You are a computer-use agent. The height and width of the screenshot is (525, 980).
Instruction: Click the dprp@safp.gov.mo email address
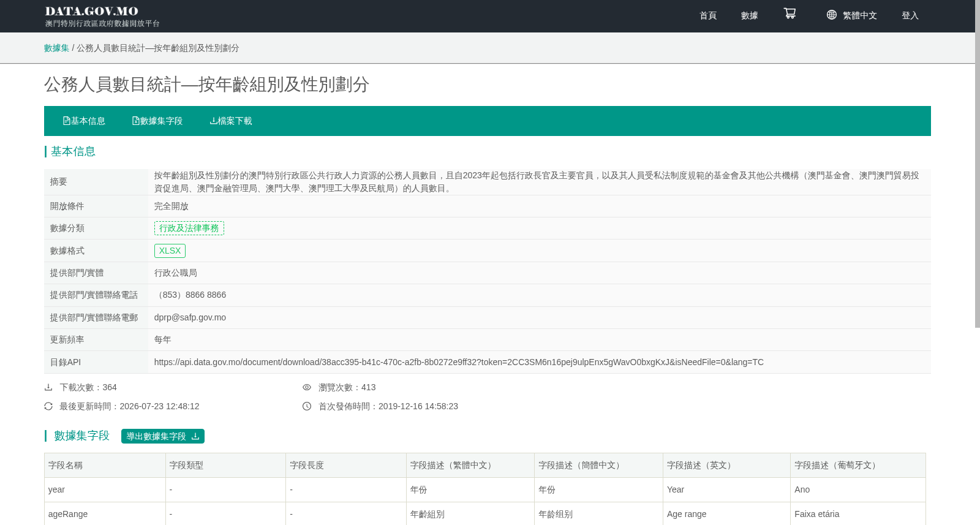[x=190, y=317]
